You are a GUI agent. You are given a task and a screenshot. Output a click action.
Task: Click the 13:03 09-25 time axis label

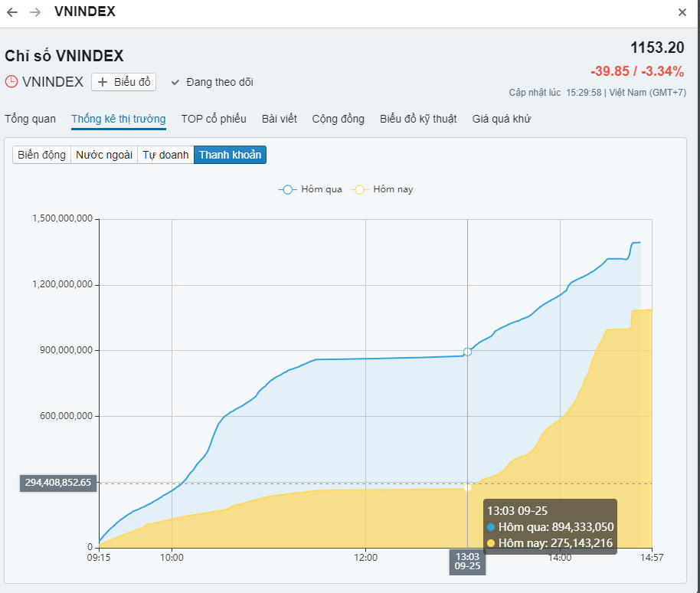467,562
